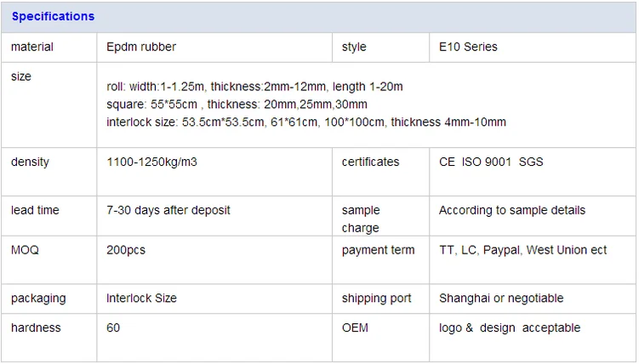Click 'Shanghai or negotiable' shipping port value
The image size is (639, 364).
tap(501, 299)
